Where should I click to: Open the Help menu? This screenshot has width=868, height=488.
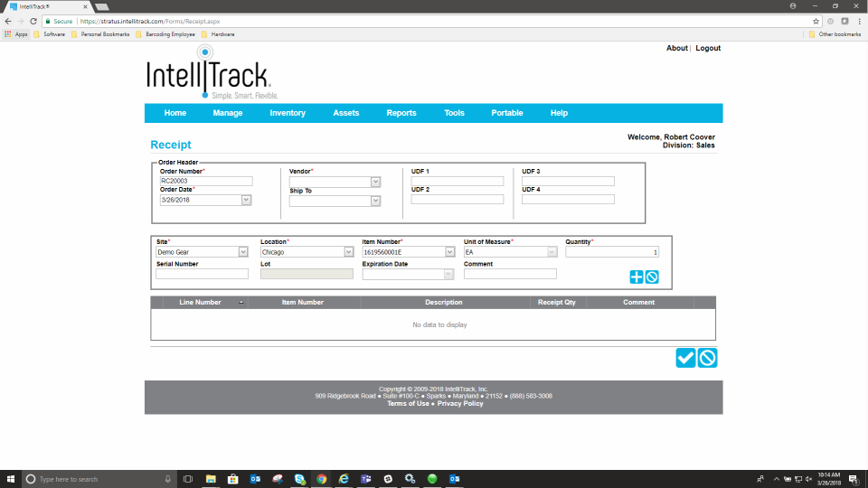pyautogui.click(x=559, y=113)
